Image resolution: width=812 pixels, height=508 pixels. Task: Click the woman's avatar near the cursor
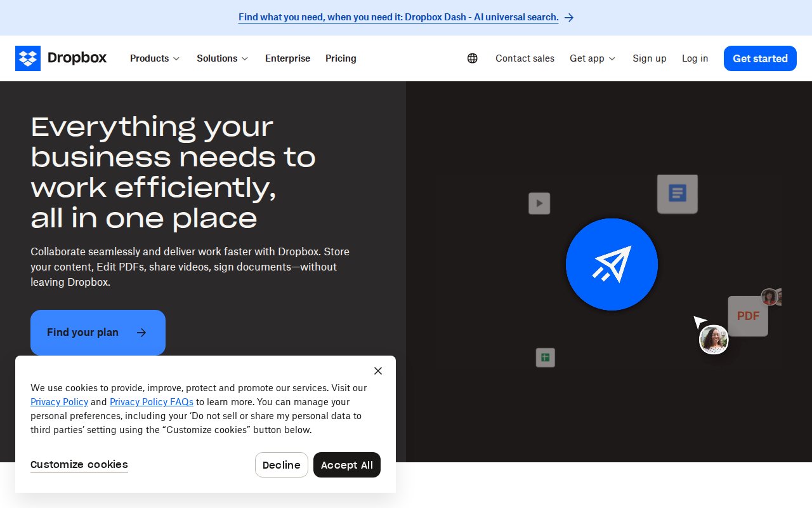point(714,340)
